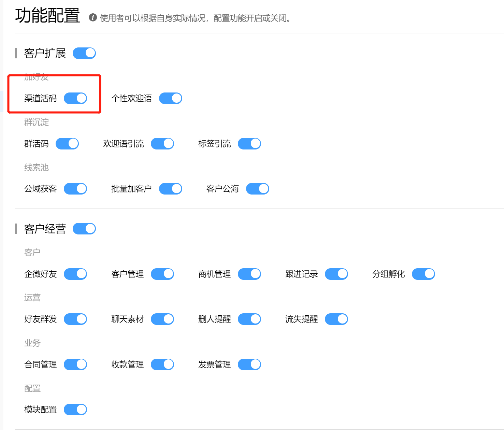This screenshot has width=504, height=430.
Task: Disable 发票管理 switch
Action: (x=249, y=364)
